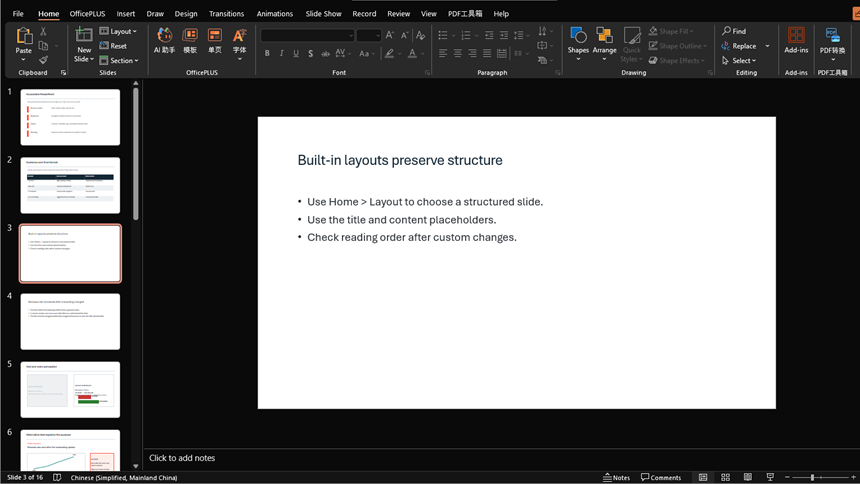Click the Shapes gallery icon
This screenshot has height=484, width=860.
[x=578, y=35]
